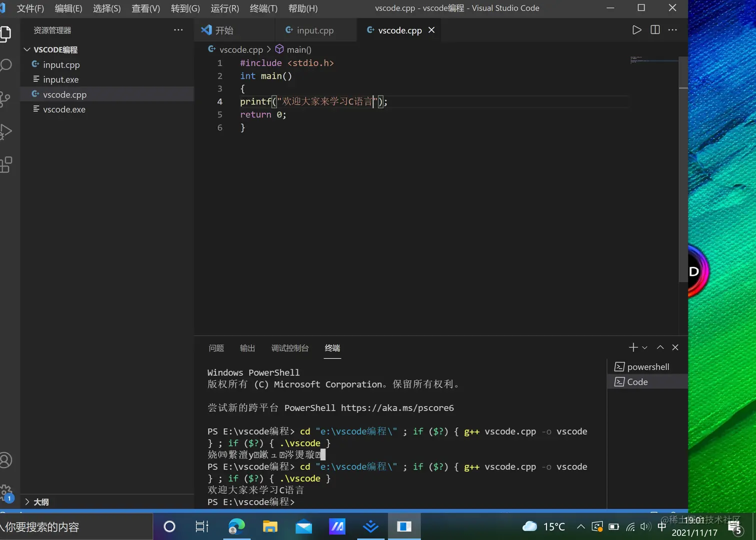Open the 文件(F) menu

(x=30, y=8)
